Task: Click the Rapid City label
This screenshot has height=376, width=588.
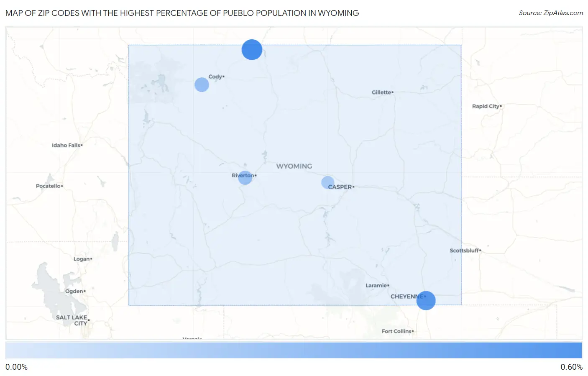Action: point(486,106)
